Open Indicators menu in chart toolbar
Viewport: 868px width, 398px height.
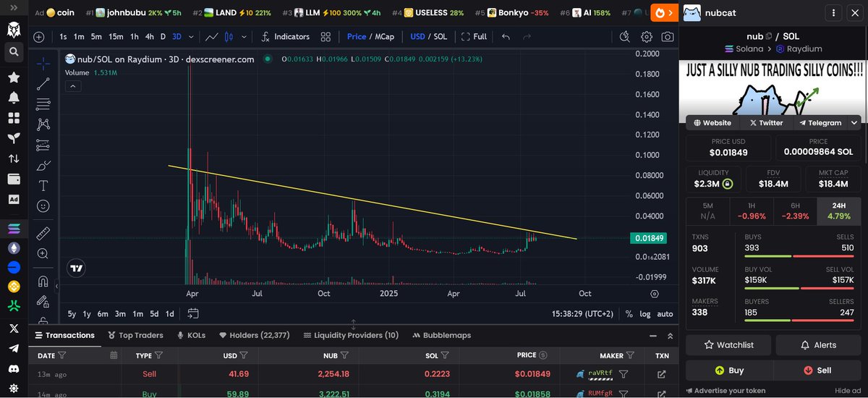tap(285, 37)
